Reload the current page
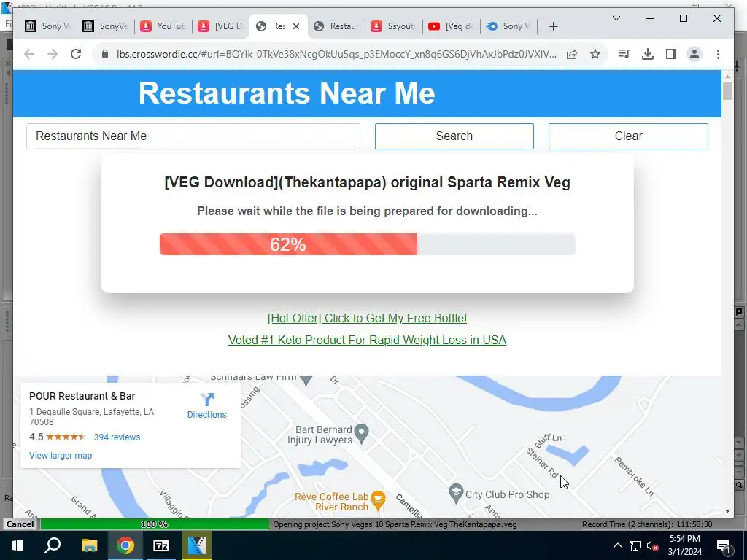Screen dimensions: 747x560 (x=76, y=54)
